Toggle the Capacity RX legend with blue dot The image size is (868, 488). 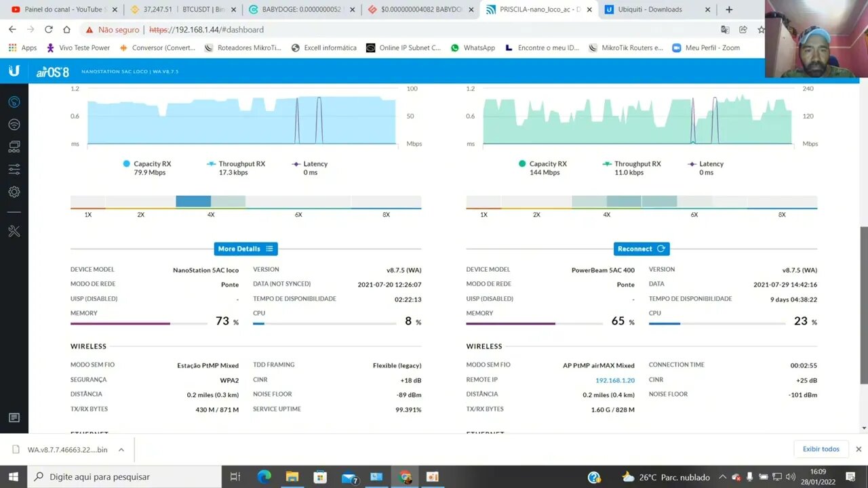[x=146, y=167]
